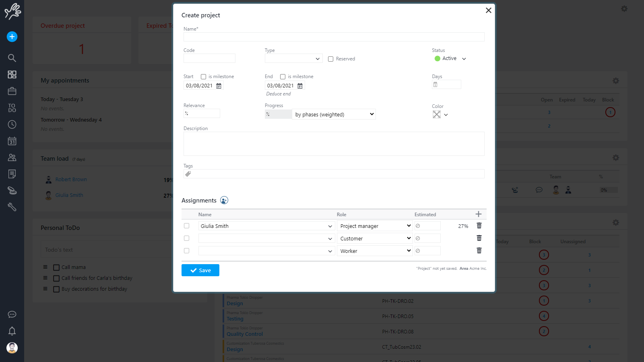
Task: Check the Giulia Smith row checkbox
Action: pos(186,226)
